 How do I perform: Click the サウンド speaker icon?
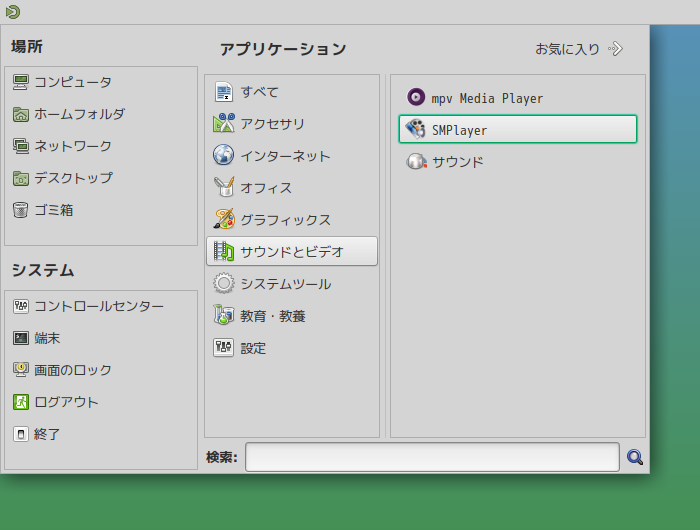pos(416,161)
